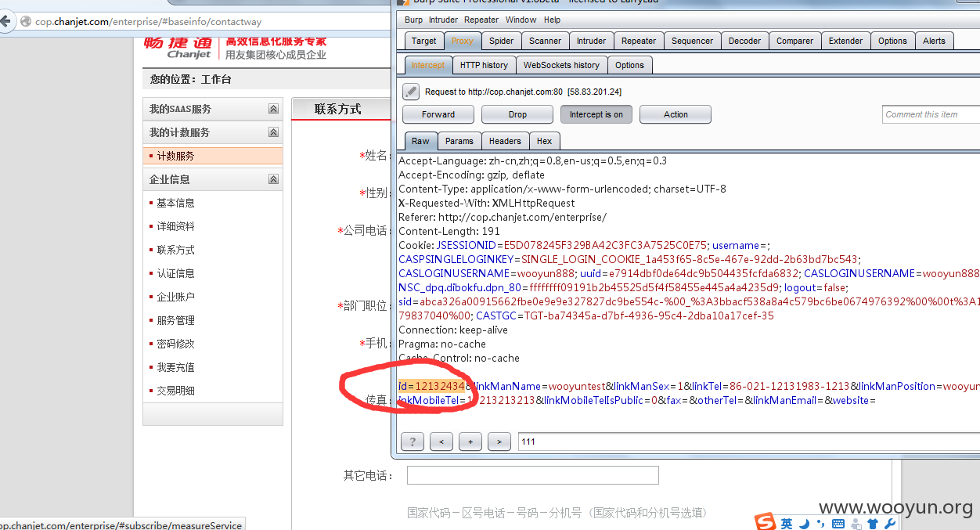Viewport: 980px width, 530px height.
Task: Select the Params view tab
Action: point(459,141)
